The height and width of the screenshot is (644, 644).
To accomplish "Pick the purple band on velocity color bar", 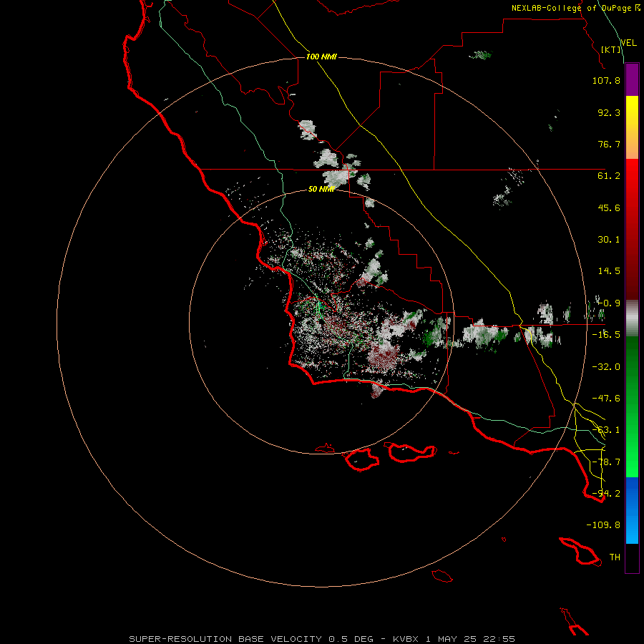I will 632,79.
